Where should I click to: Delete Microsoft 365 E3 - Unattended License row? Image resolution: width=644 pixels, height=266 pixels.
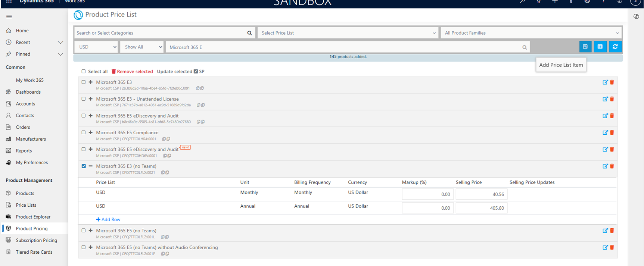tap(612, 99)
